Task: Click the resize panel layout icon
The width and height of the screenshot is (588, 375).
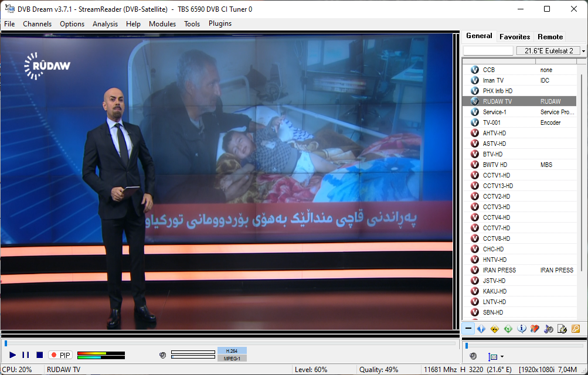Action: point(493,357)
